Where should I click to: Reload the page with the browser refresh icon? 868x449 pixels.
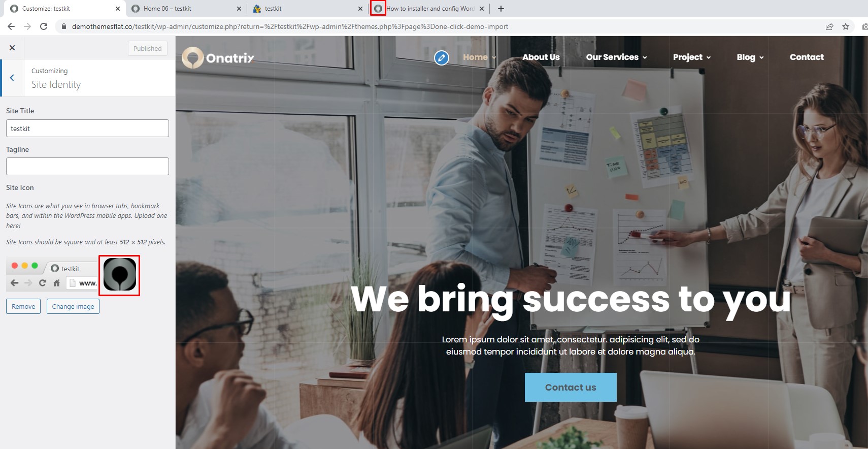pyautogui.click(x=44, y=26)
